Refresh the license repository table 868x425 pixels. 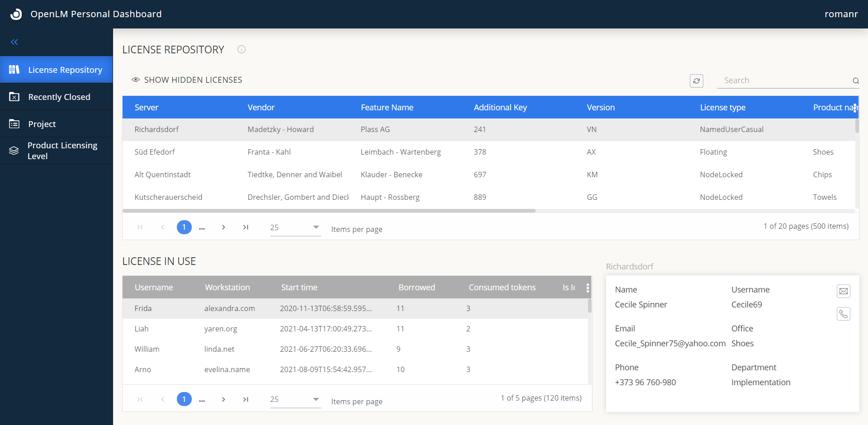pyautogui.click(x=697, y=80)
